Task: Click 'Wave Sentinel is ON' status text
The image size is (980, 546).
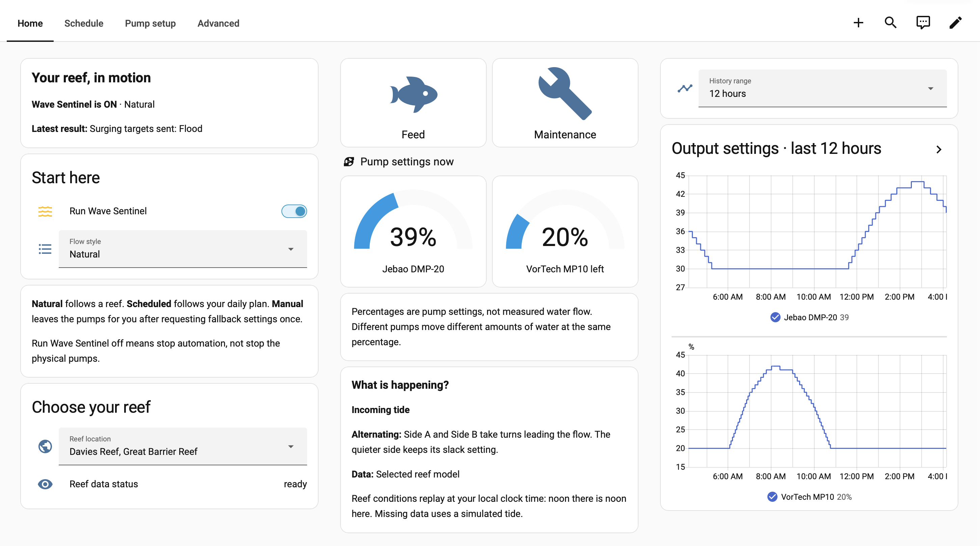Action: pyautogui.click(x=74, y=104)
